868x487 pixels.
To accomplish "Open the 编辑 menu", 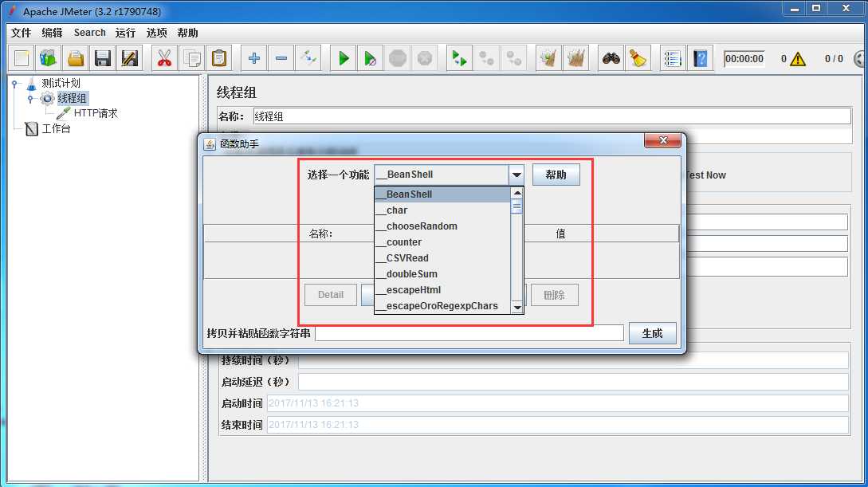I will [x=52, y=33].
